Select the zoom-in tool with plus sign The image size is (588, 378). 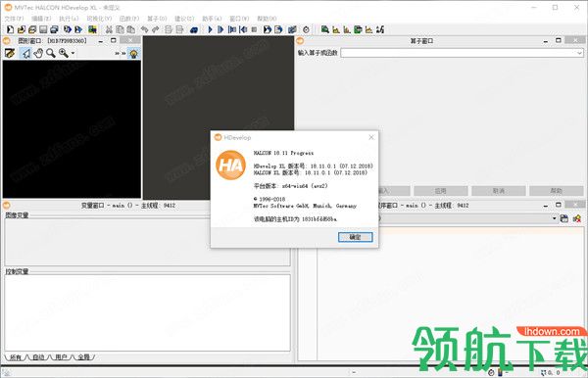coord(64,53)
